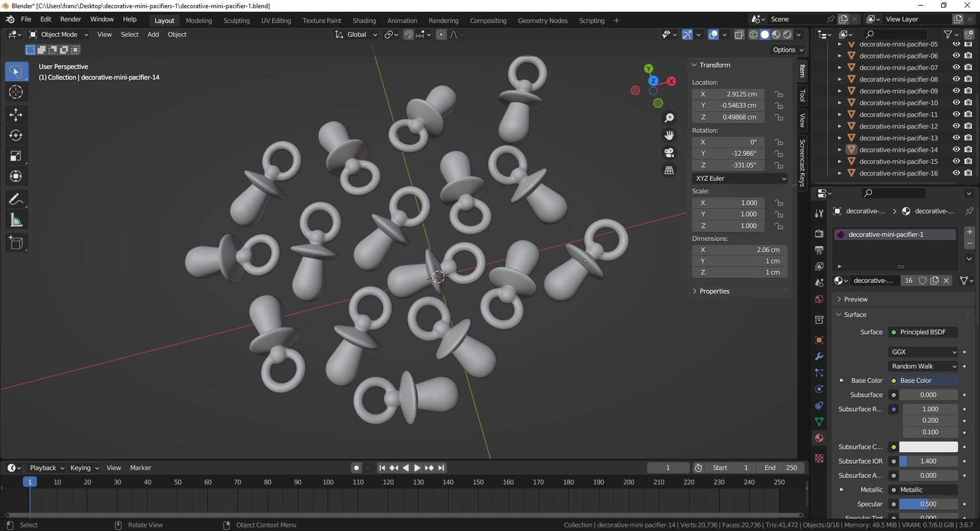The height and width of the screenshot is (531, 980).
Task: Toggle visibility of decorative-mini-pacifier-12
Action: point(956,126)
